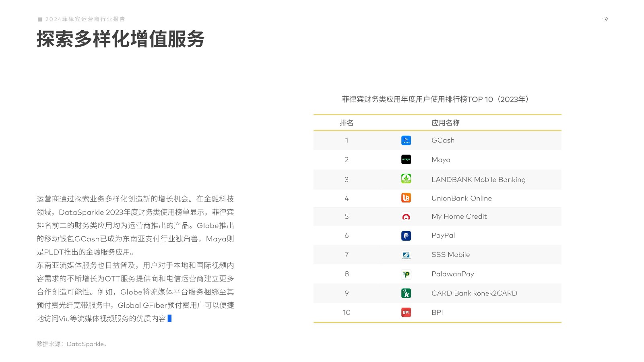Image resolution: width=644 pixels, height=362 pixels.
Task: Select rank number 9 in table
Action: [x=347, y=293]
